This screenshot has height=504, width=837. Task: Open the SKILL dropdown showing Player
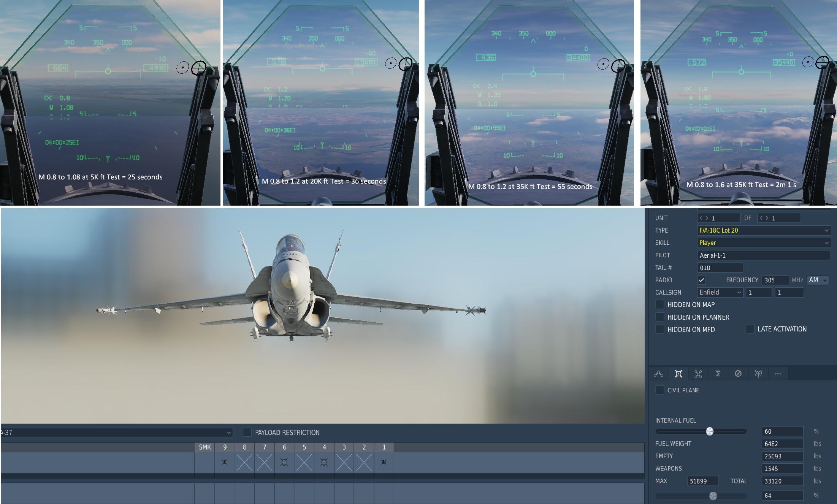pyautogui.click(x=764, y=242)
